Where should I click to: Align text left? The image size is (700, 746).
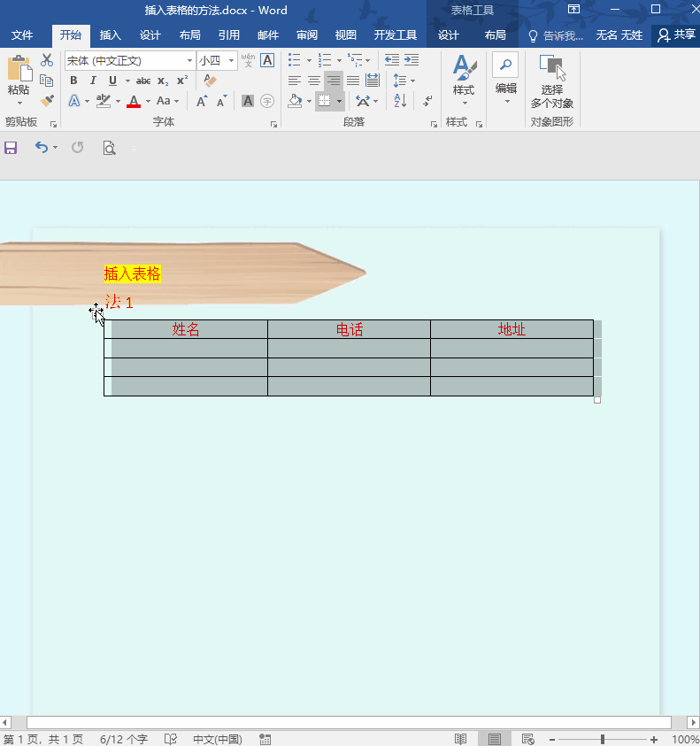pyautogui.click(x=295, y=81)
